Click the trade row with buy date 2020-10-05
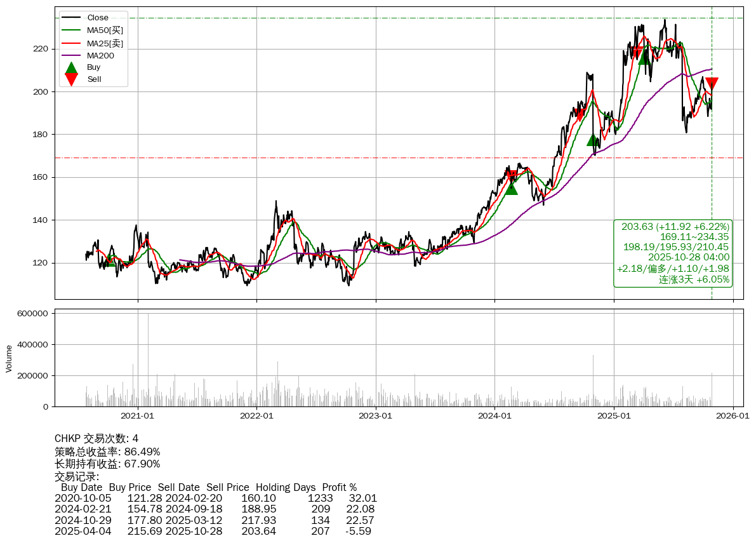756x543 pixels. [216, 499]
